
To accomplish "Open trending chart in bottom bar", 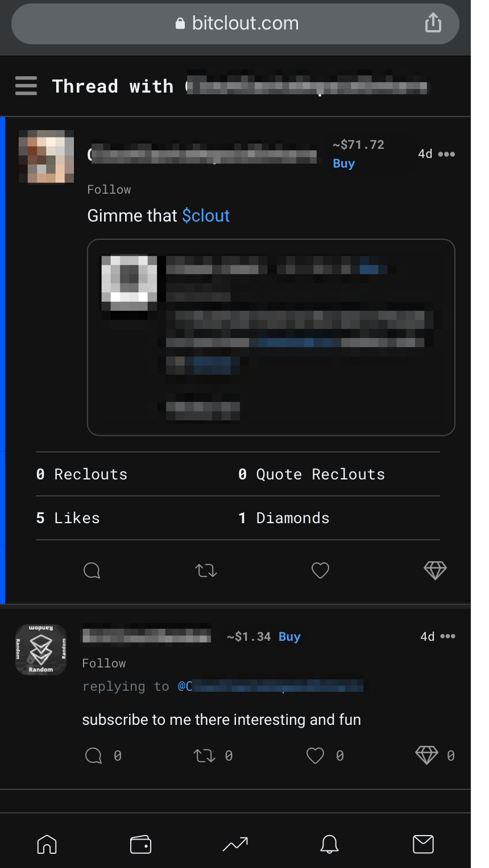I will (235, 844).
